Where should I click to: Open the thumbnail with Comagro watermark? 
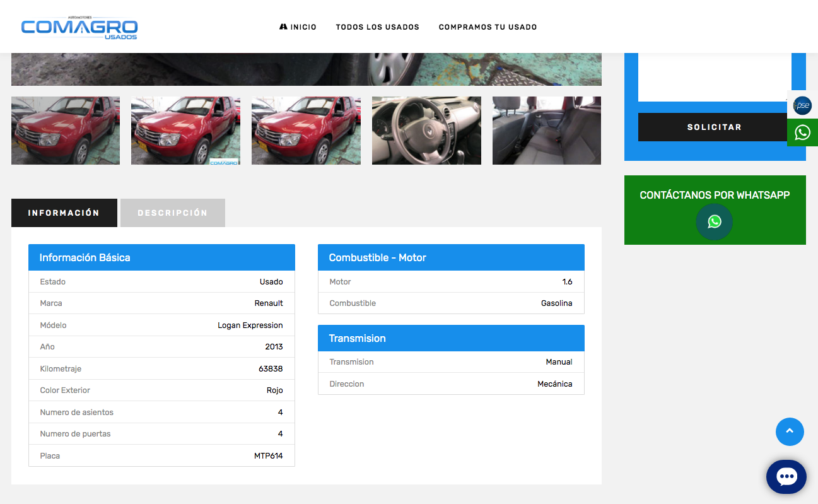[185, 131]
